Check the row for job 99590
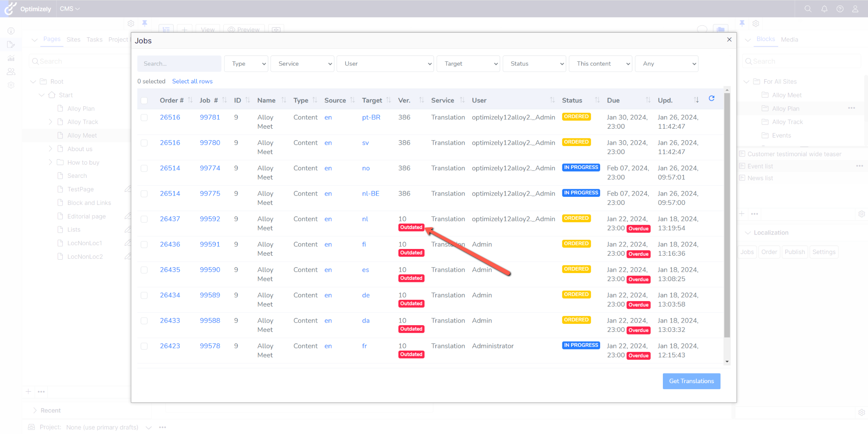Image resolution: width=868 pixels, height=434 pixels. (x=144, y=270)
